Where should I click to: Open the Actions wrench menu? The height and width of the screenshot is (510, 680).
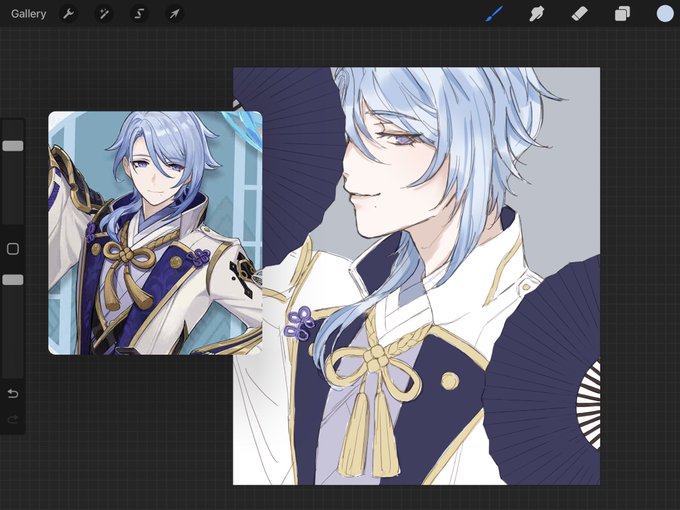click(x=68, y=14)
